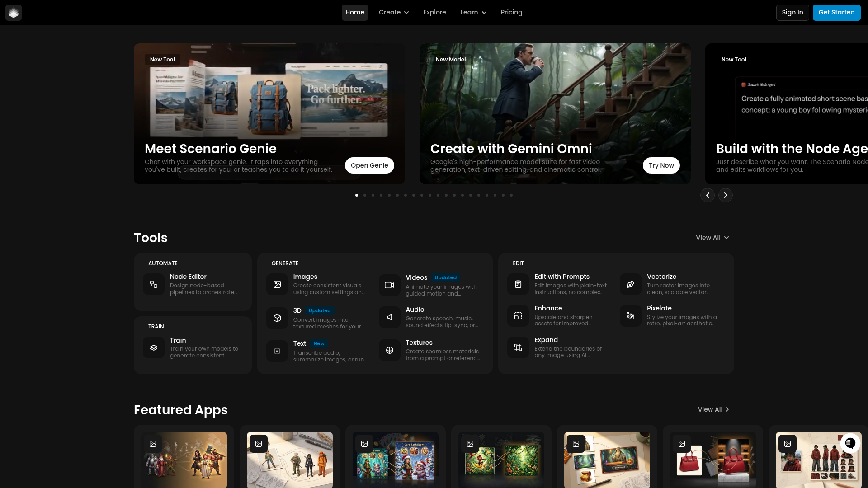Expand the Create dropdown menu
This screenshot has width=868, height=488.
coord(394,13)
